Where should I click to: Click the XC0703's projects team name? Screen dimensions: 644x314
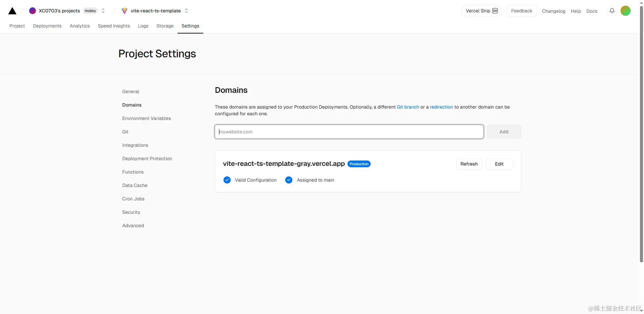[x=59, y=11]
